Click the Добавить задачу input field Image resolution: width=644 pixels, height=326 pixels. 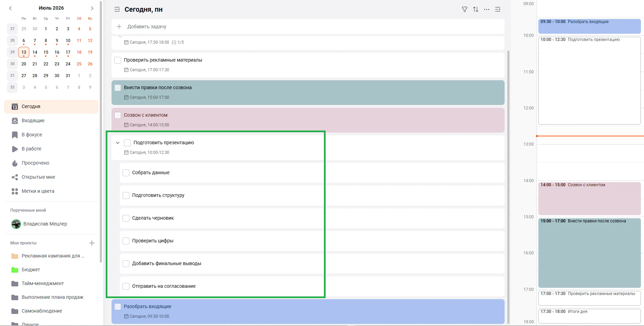point(308,27)
